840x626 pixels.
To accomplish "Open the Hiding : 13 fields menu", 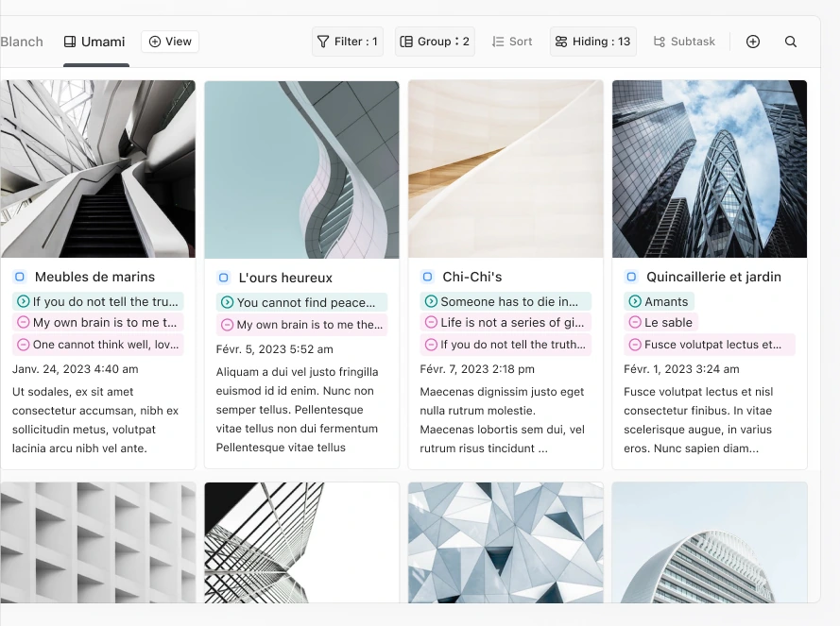I will tap(593, 42).
